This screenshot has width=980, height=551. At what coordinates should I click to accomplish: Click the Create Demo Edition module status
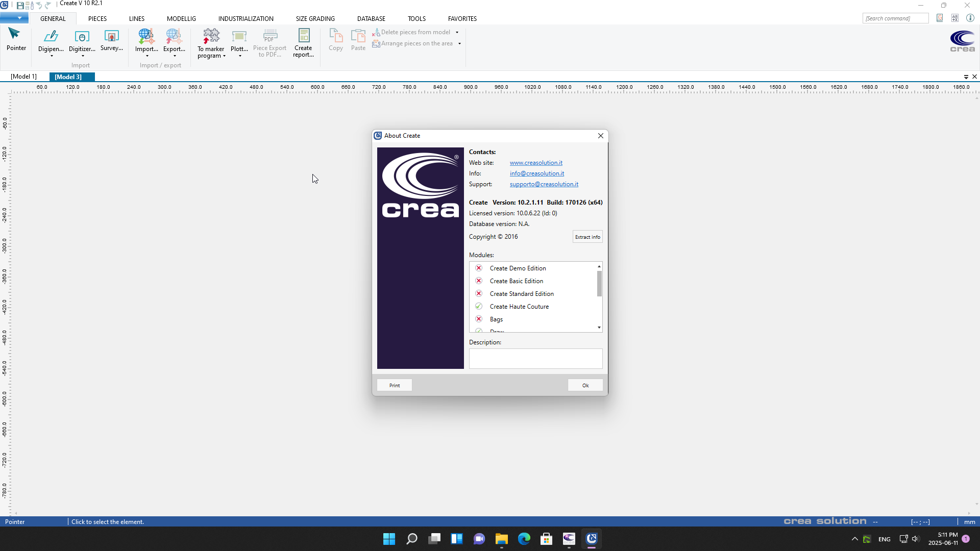[x=479, y=268]
